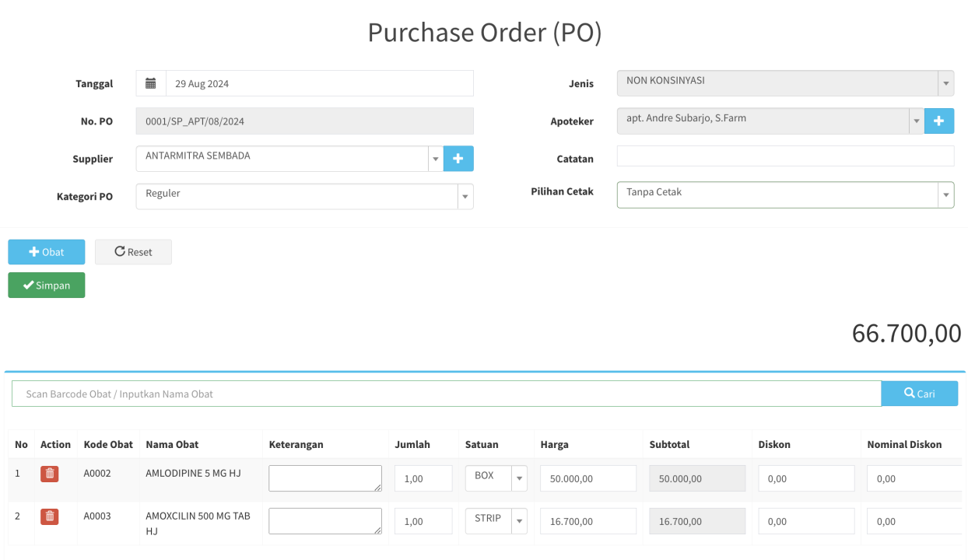This screenshot has height=560, width=968.
Task: Edit Harga 16.700,00 field
Action: (588, 521)
